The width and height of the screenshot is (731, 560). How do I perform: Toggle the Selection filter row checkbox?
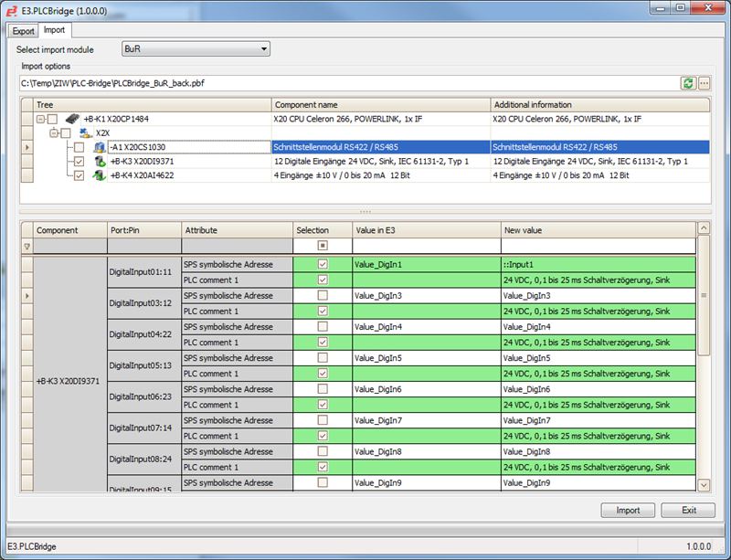323,247
